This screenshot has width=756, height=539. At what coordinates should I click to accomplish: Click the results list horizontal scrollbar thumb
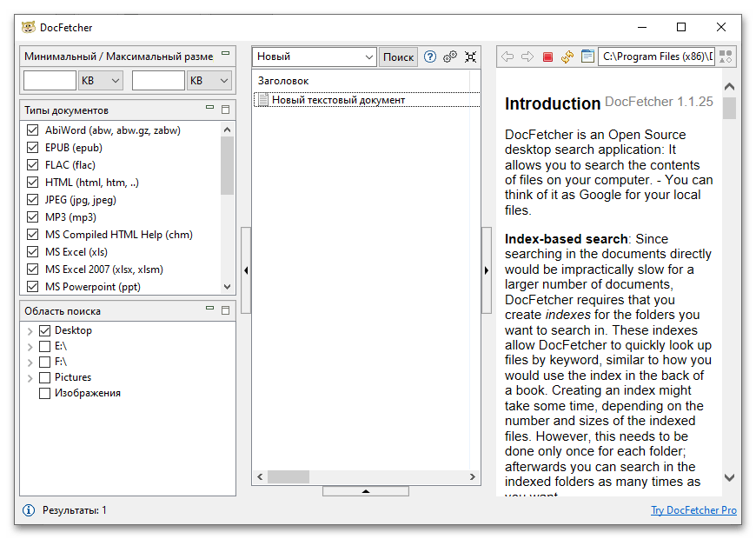click(x=288, y=477)
